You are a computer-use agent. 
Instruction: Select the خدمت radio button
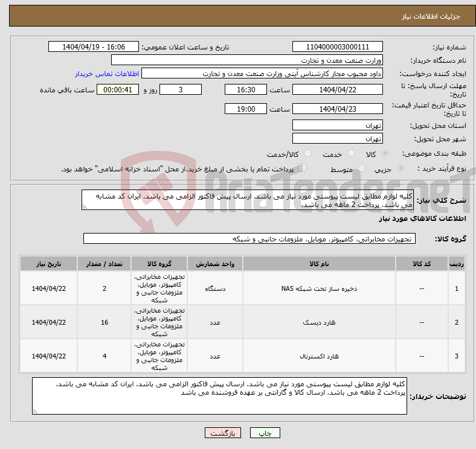(351, 153)
